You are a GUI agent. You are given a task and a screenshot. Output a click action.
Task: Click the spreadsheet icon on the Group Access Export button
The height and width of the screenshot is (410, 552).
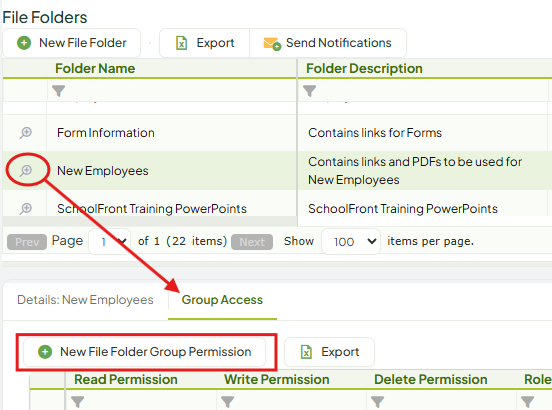click(x=306, y=352)
